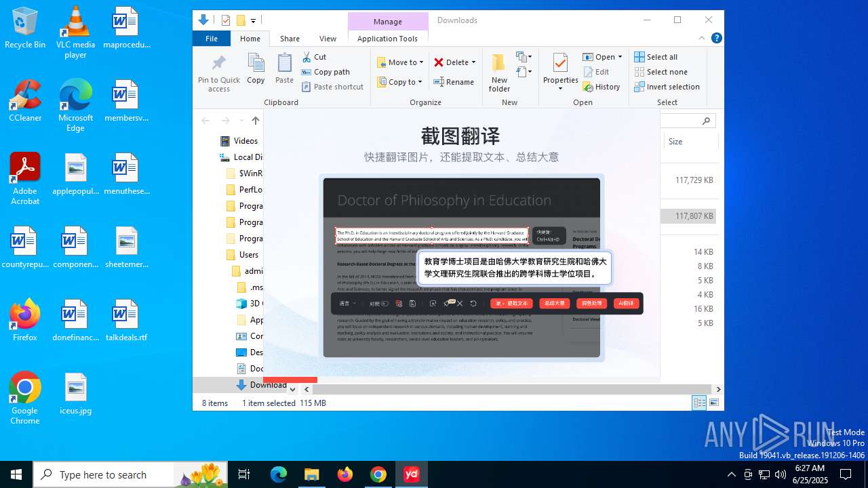This screenshot has width=868, height=488.
Task: Switch to Large icons view in status bar
Action: [x=713, y=403]
